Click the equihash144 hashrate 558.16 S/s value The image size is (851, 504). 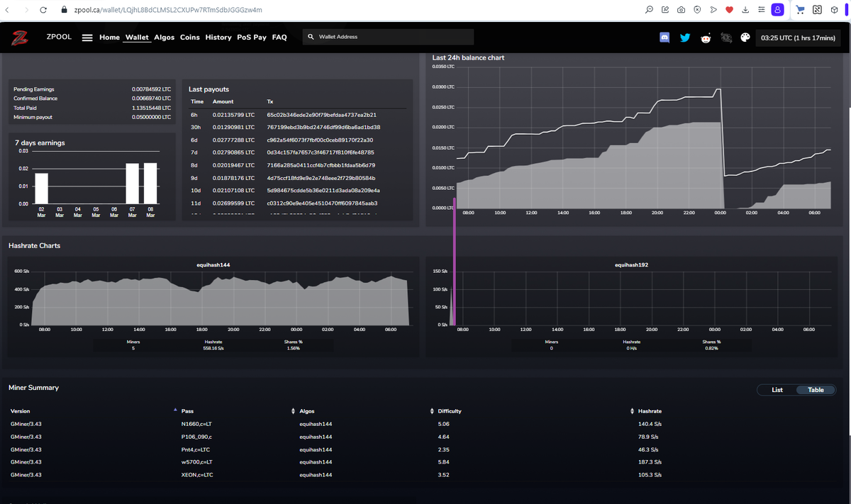pyautogui.click(x=213, y=348)
